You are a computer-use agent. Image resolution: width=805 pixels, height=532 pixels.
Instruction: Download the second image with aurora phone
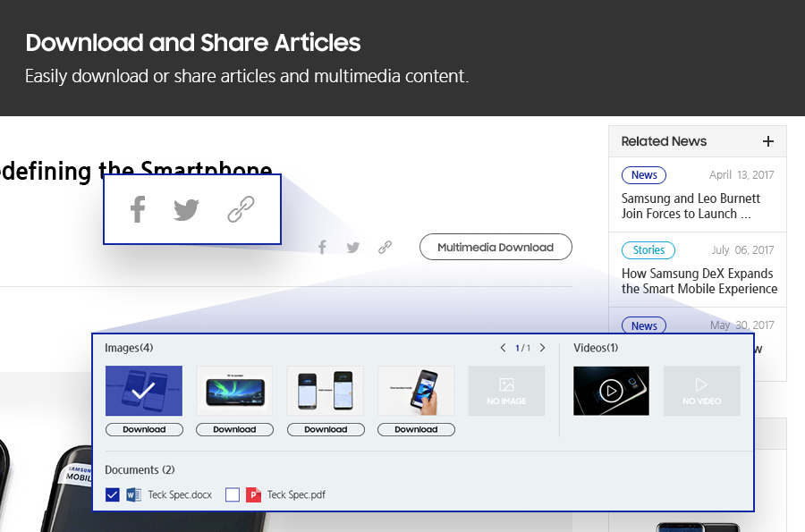click(x=234, y=429)
